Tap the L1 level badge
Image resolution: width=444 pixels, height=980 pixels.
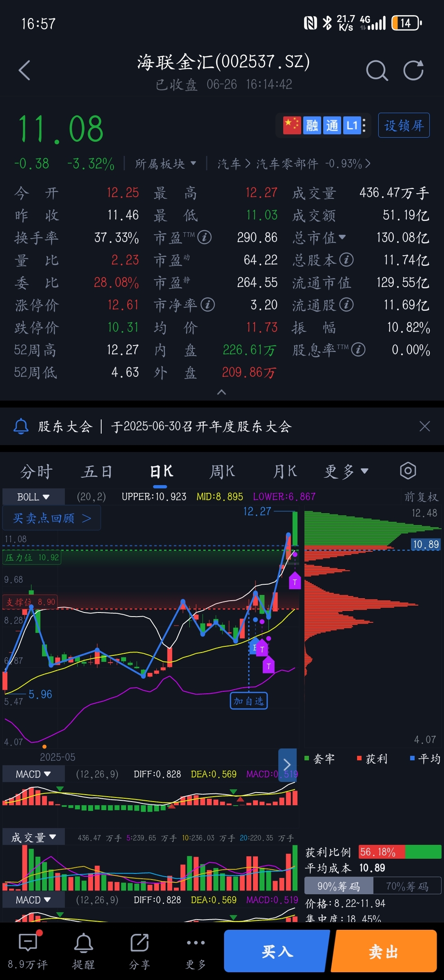click(x=352, y=125)
